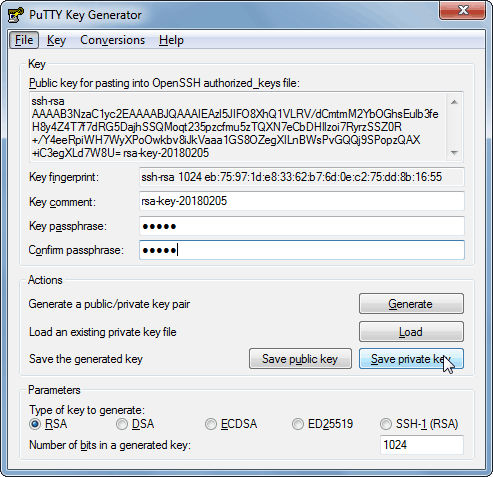Open the File menu
The width and height of the screenshot is (493, 477).
[24, 40]
